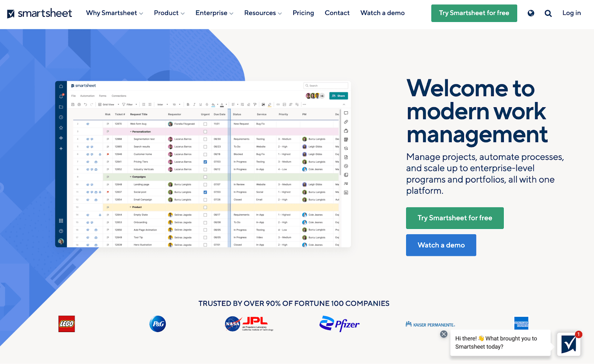Click the Smartsheet logo in the header
Screen dimensions: 594x364
point(40,13)
